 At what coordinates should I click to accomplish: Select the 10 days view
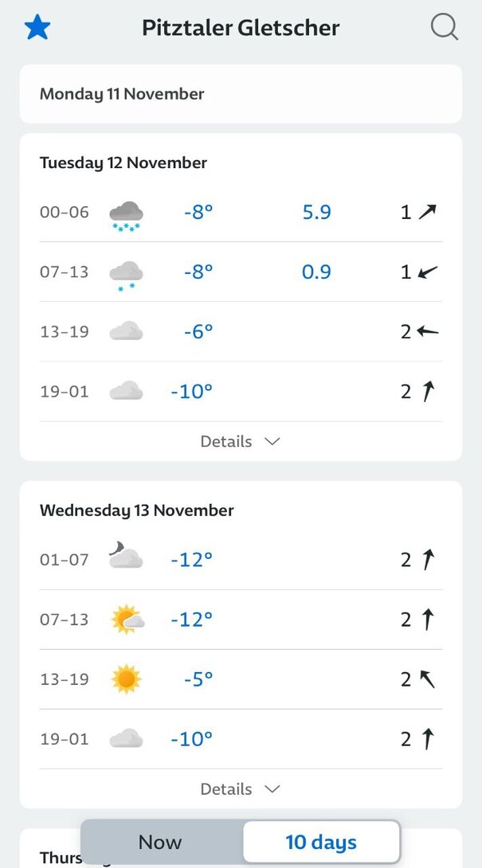tap(321, 842)
